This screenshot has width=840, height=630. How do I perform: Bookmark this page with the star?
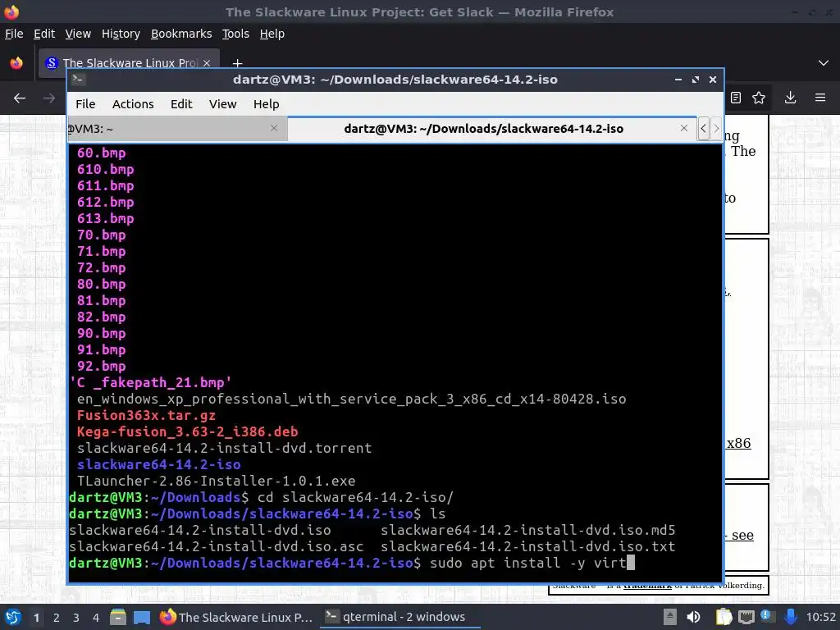tap(759, 98)
